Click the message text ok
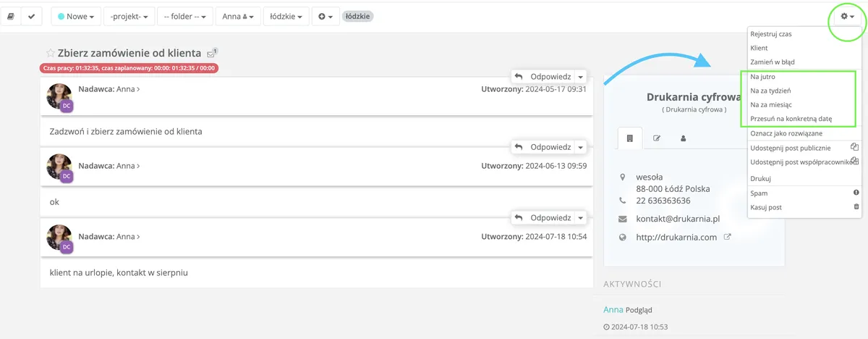 pos(54,202)
